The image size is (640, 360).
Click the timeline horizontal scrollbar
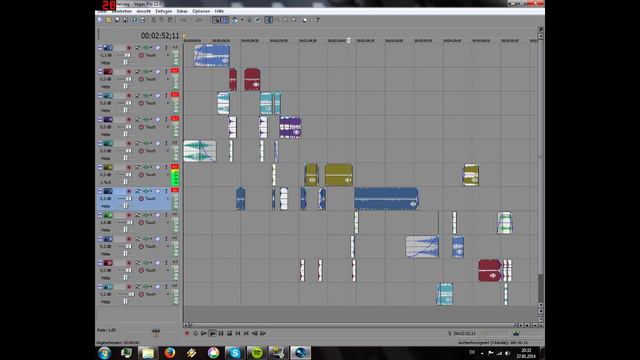pos(352,325)
